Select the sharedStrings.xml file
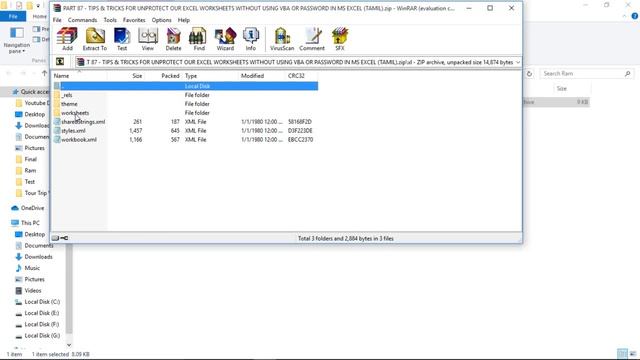640x360 pixels. pyautogui.click(x=185, y=122)
